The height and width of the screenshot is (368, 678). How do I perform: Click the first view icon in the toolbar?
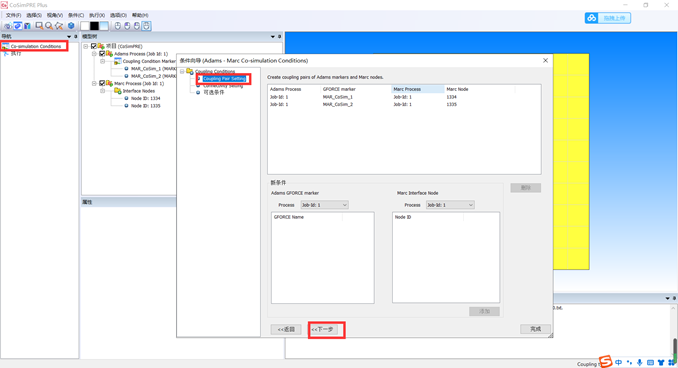[8, 26]
